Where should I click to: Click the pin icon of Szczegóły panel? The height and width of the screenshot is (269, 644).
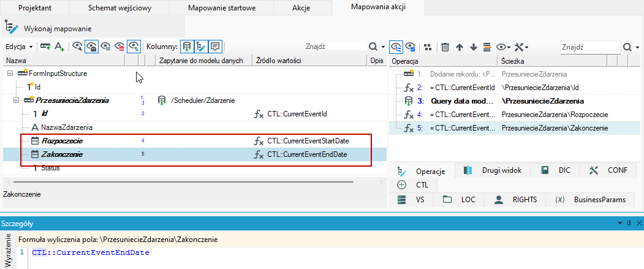tap(629, 224)
